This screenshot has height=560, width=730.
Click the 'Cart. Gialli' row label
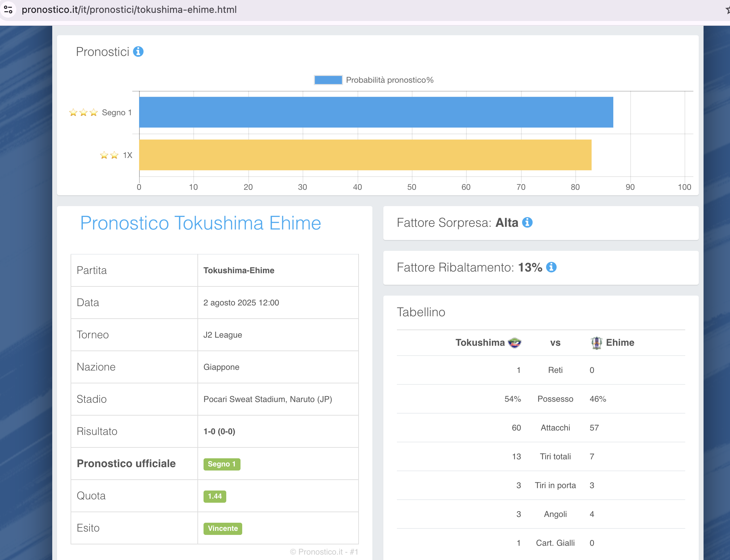point(555,543)
